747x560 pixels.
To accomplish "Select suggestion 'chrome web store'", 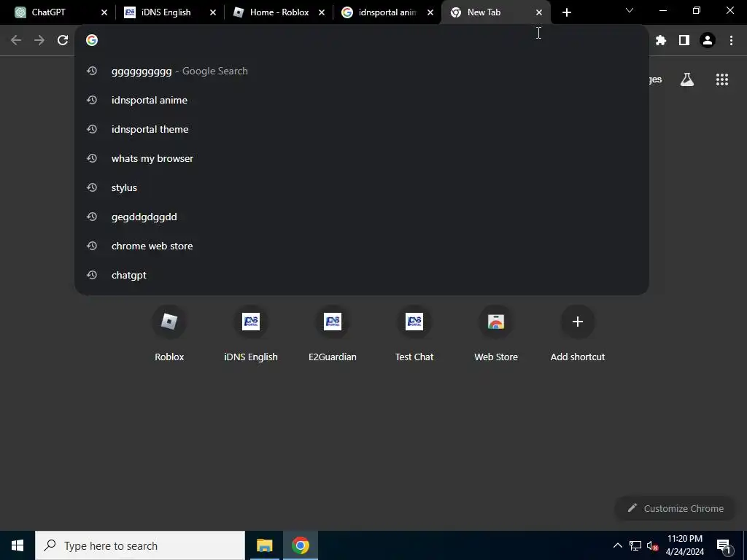I will point(362,246).
